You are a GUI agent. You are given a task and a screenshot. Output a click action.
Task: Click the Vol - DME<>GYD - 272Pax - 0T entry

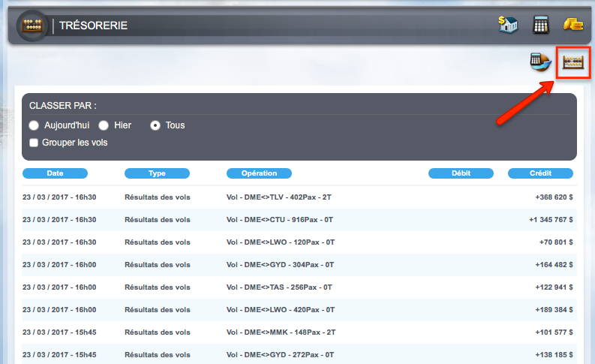click(280, 355)
